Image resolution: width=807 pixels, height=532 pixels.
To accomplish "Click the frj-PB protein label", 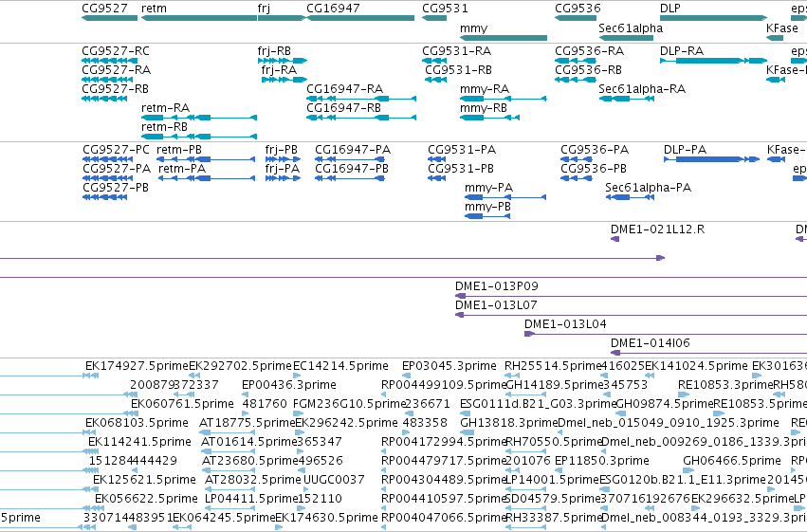I will (282, 150).
